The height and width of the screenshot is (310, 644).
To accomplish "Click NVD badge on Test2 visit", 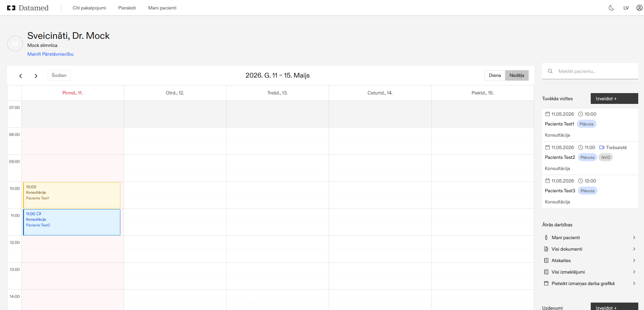I will click(606, 158).
